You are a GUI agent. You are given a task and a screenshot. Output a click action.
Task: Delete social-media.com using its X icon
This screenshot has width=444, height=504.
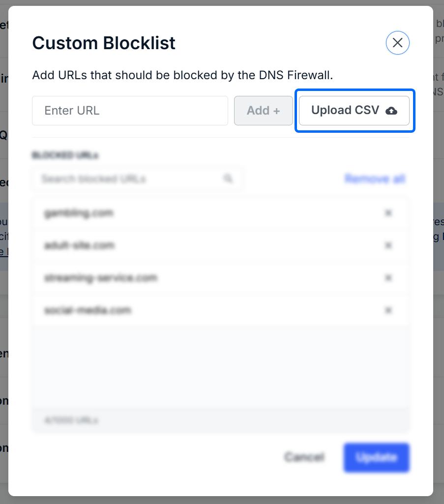click(388, 310)
